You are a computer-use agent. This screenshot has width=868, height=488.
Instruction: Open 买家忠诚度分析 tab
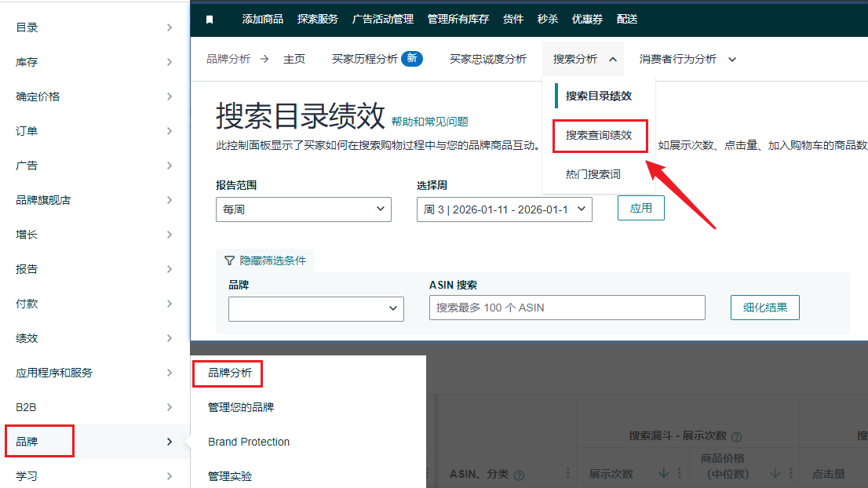[487, 59]
